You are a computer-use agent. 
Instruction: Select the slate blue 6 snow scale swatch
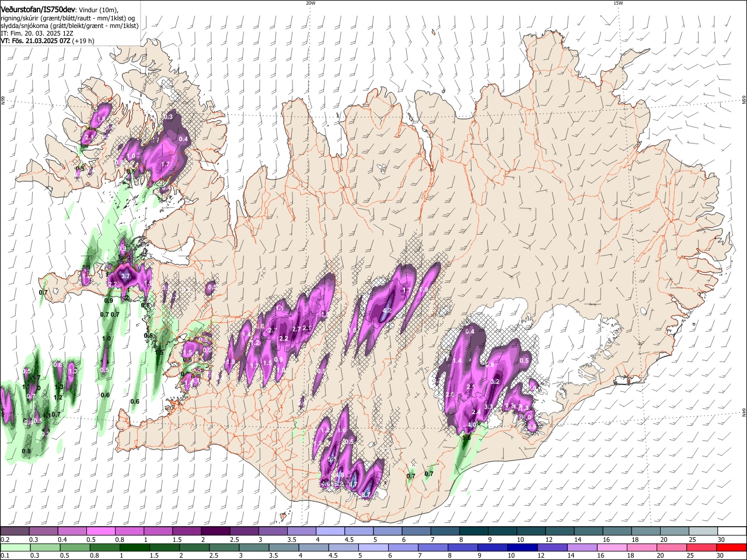pos(417,531)
